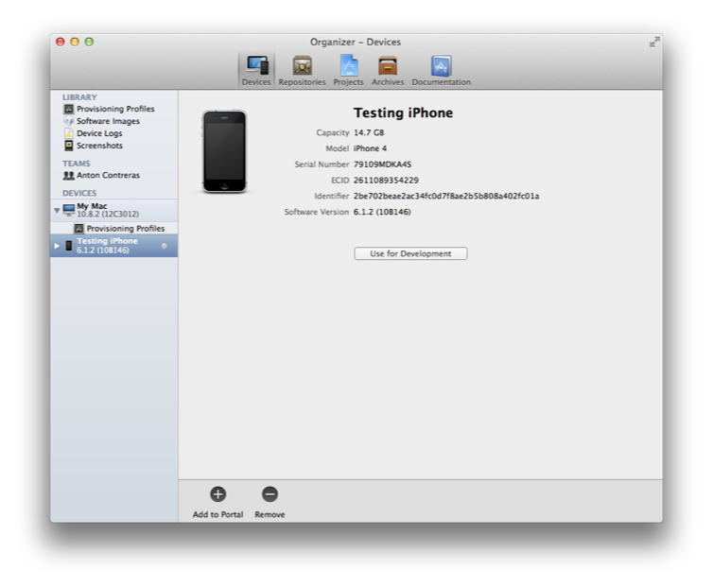Select the Anton Contreras team
The height and width of the screenshot is (588, 713).
107,175
